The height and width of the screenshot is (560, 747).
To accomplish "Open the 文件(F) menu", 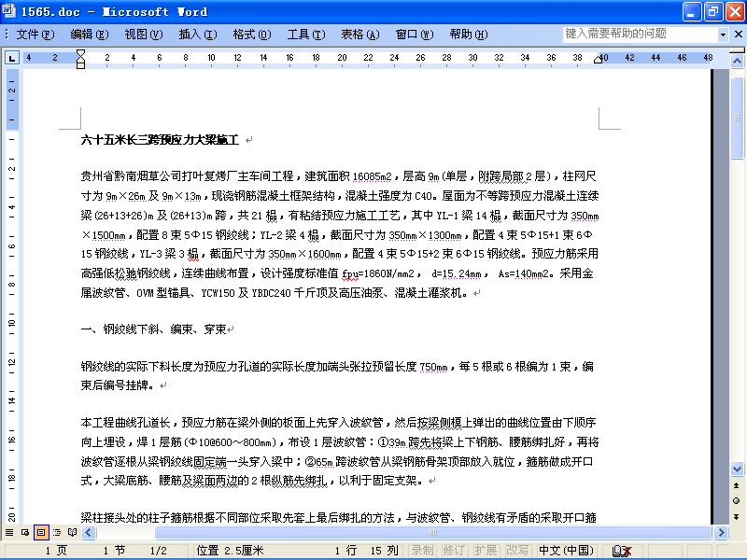I will tap(35, 35).
